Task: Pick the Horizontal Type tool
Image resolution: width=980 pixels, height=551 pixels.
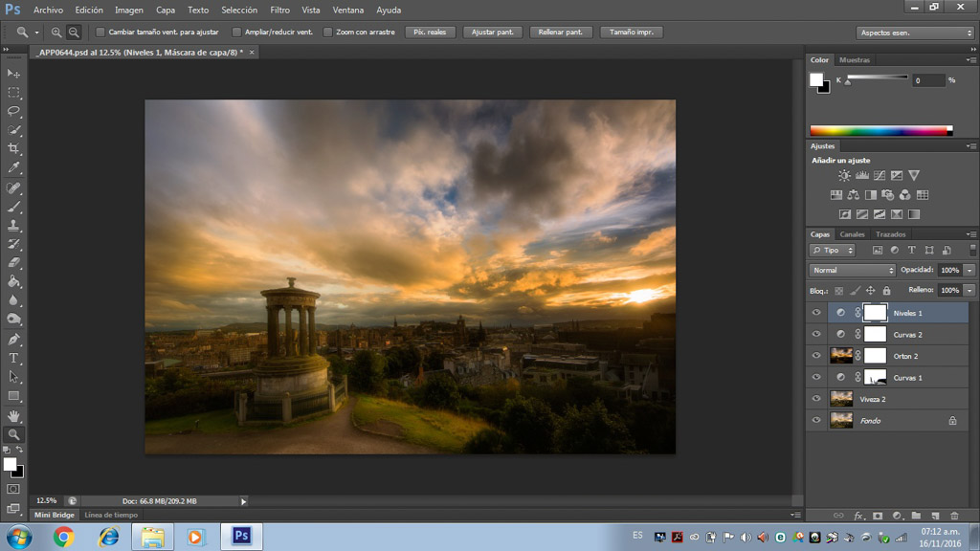Action: pos(13,358)
